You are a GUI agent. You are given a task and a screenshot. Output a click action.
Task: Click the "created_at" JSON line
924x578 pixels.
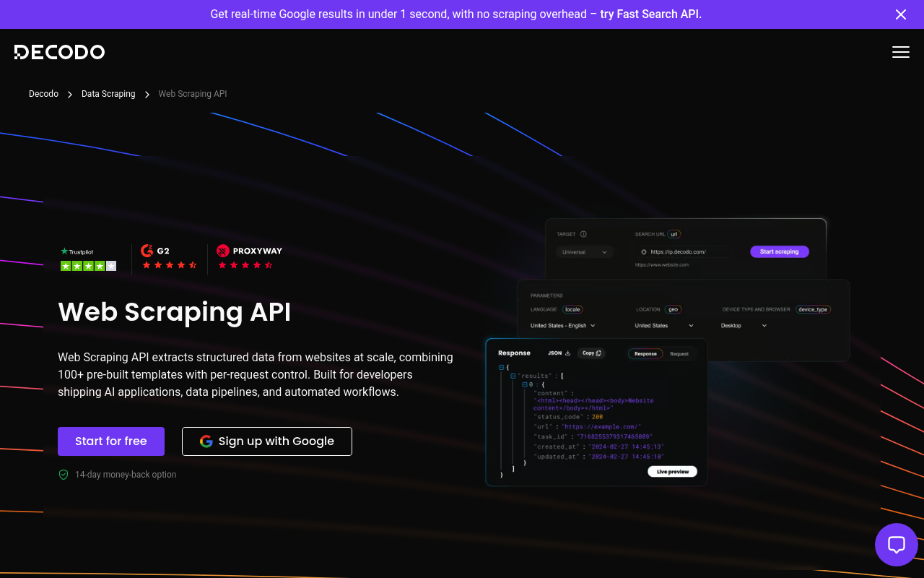coord(598,447)
